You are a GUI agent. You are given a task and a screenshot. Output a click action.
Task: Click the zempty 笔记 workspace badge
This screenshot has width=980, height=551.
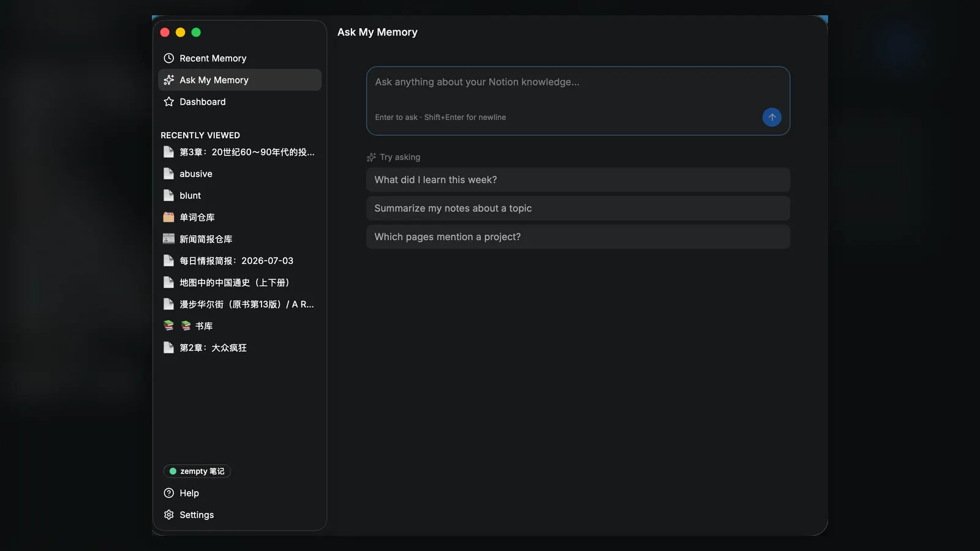pos(197,471)
